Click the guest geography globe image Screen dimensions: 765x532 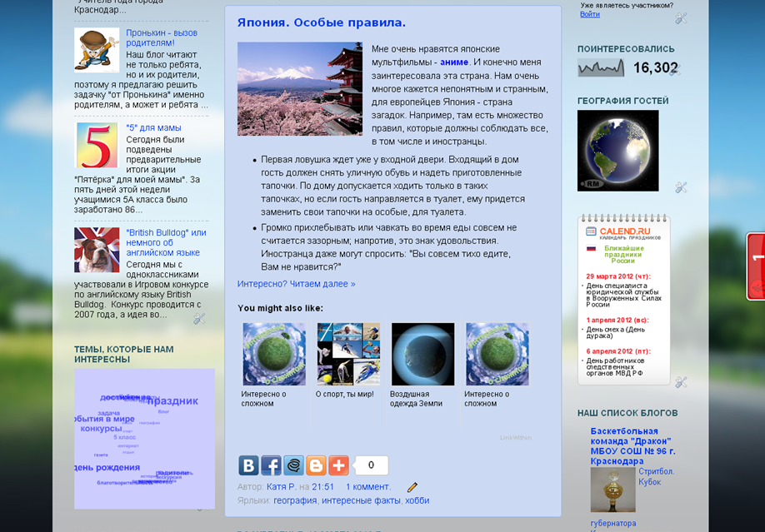tap(617, 151)
